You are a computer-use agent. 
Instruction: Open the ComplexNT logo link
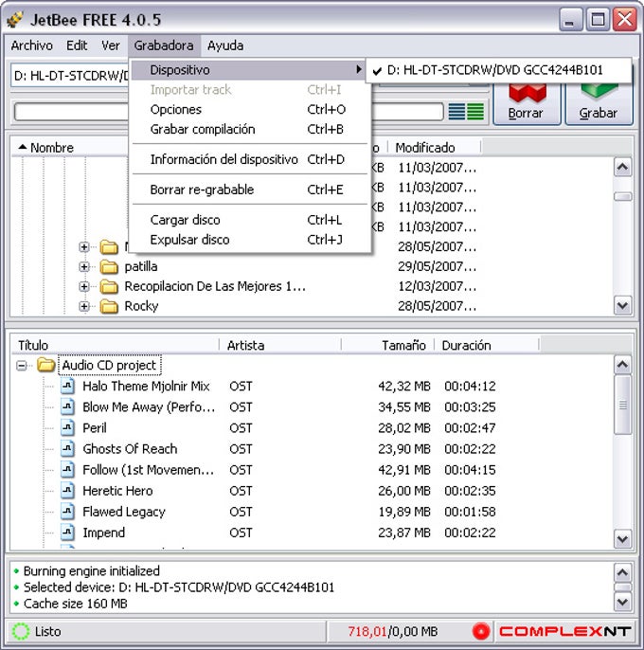[x=564, y=631]
